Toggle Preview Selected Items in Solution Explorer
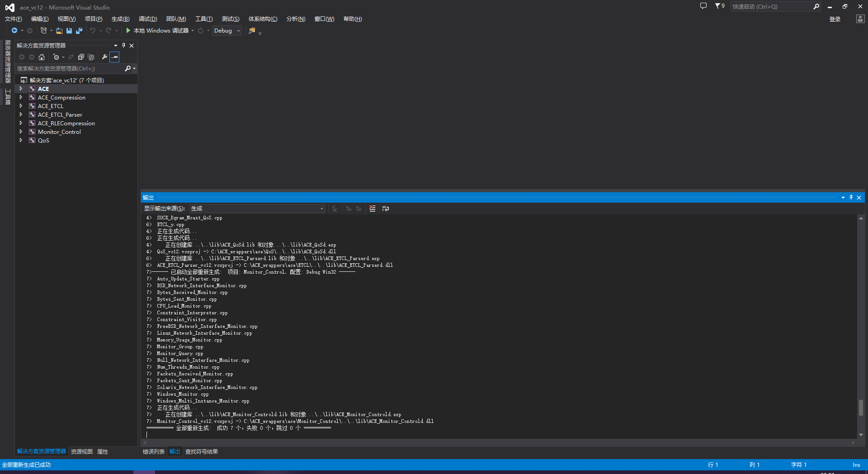This screenshot has width=868, height=474. coord(114,57)
